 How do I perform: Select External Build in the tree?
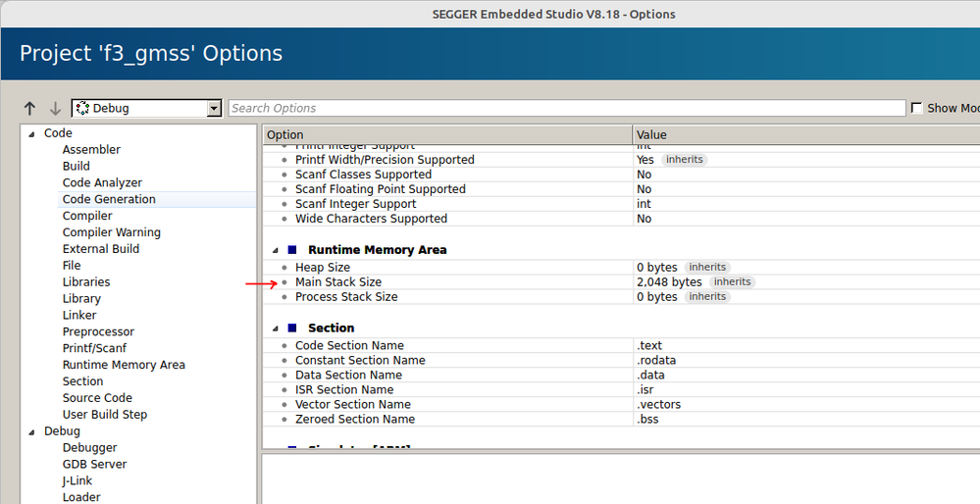(x=101, y=248)
